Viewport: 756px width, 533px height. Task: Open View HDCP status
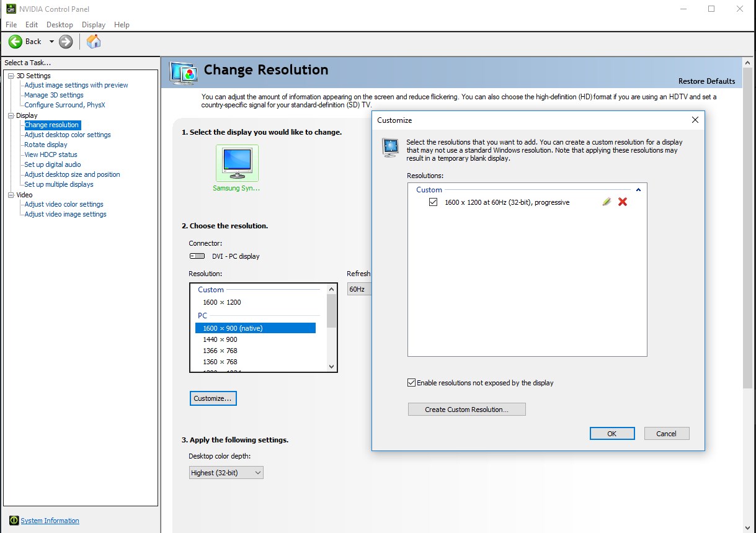pyautogui.click(x=51, y=155)
